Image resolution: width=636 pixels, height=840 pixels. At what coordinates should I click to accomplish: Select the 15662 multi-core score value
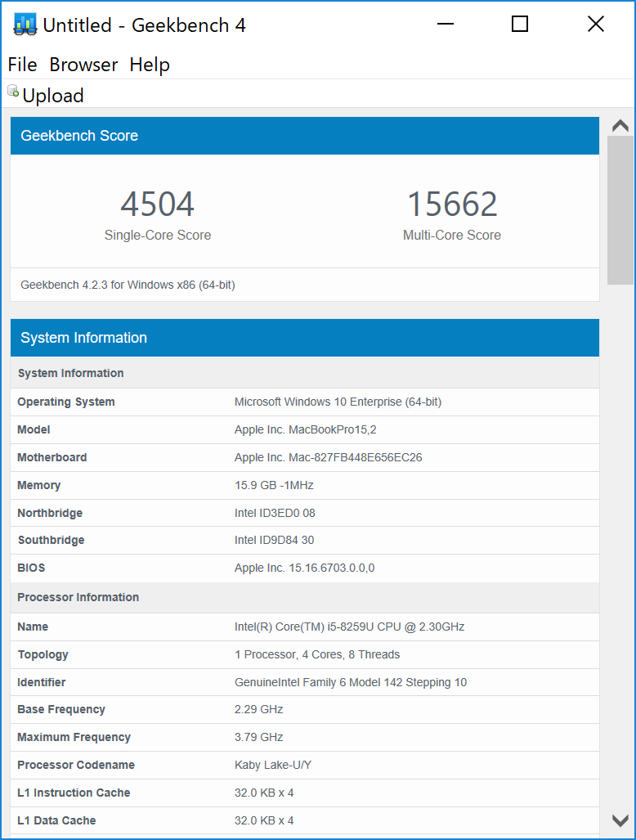pos(452,204)
